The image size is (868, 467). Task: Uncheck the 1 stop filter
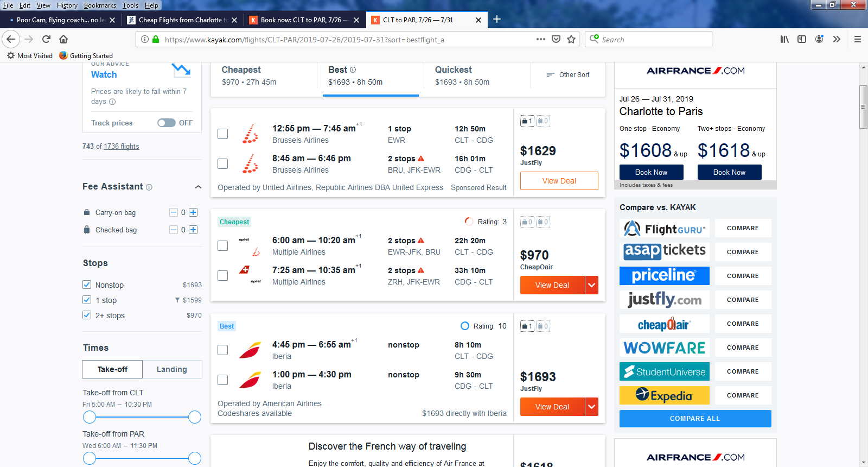tap(87, 300)
